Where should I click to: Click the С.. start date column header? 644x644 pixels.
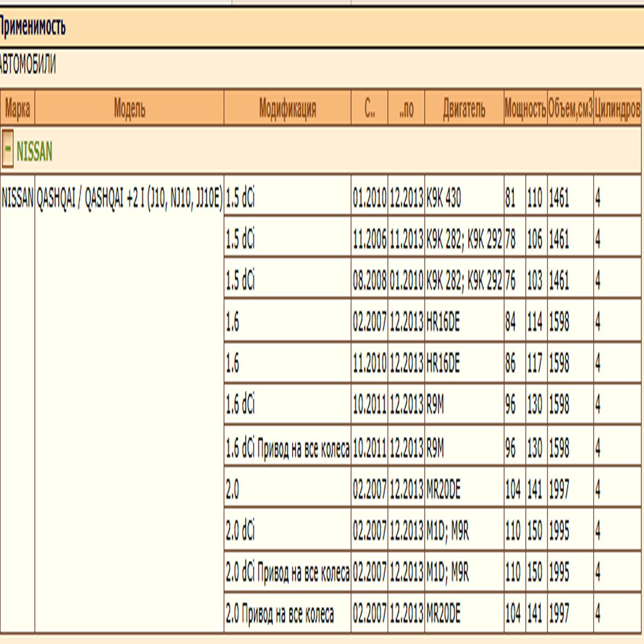[x=369, y=108]
